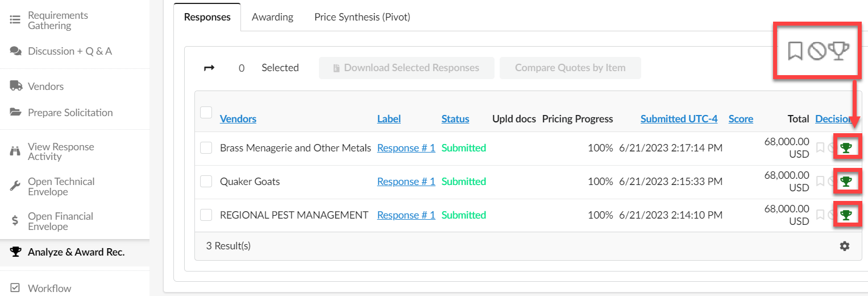Toggle the select-all header checkbox
Image resolution: width=868 pixels, height=296 pixels.
point(206,113)
